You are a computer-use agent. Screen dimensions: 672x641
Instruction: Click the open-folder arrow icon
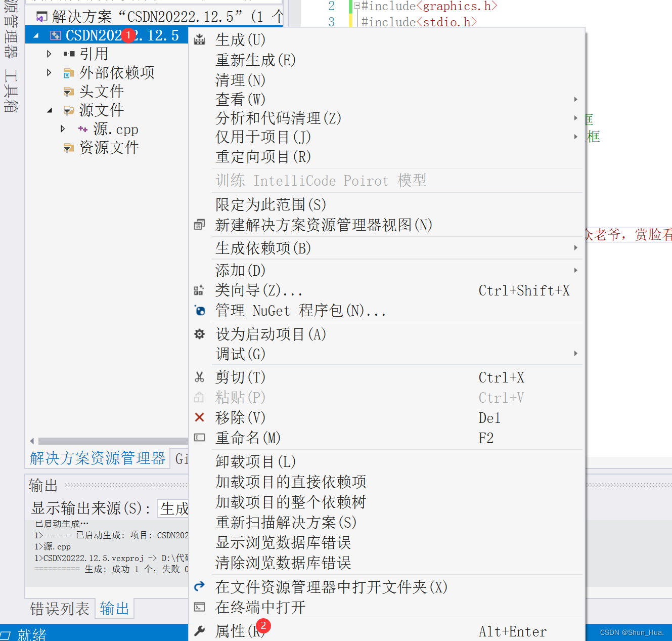pos(200,586)
